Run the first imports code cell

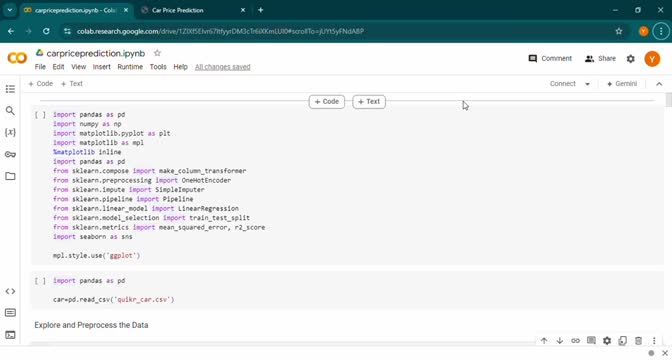click(x=40, y=115)
